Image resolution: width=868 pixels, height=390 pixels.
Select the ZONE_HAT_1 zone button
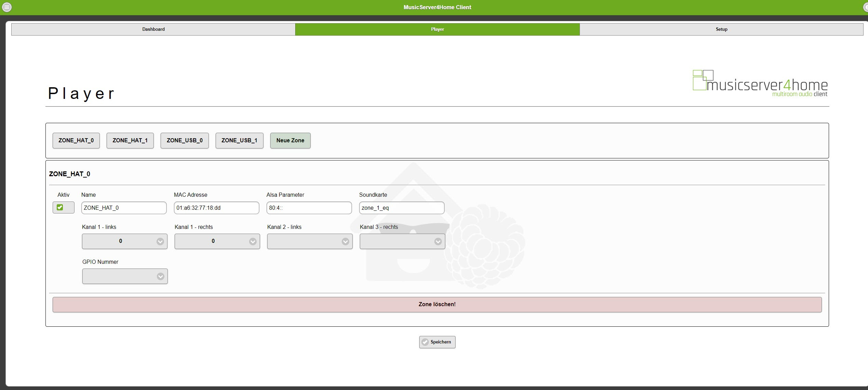(130, 141)
